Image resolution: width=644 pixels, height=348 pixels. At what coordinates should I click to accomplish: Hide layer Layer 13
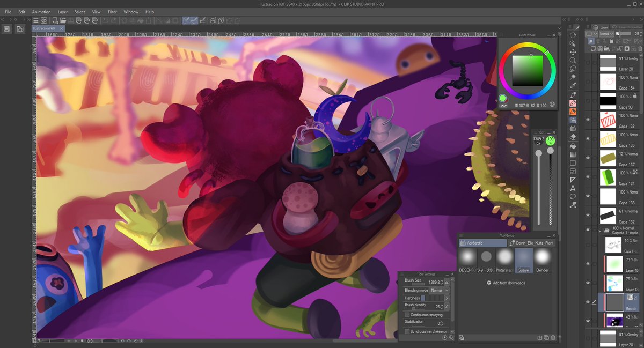[588, 283]
